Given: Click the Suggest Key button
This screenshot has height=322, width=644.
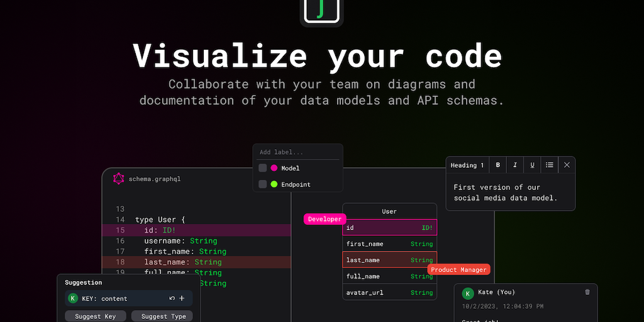Looking at the screenshot, I should pyautogui.click(x=96, y=316).
